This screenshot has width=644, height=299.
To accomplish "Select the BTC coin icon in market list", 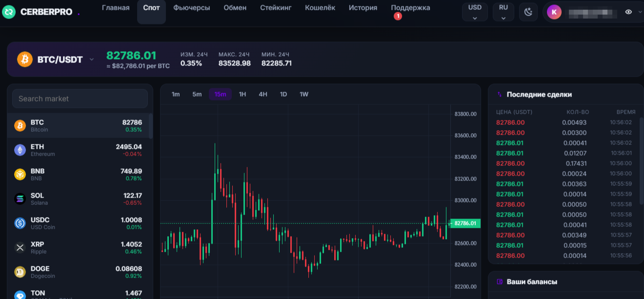I will (x=20, y=126).
